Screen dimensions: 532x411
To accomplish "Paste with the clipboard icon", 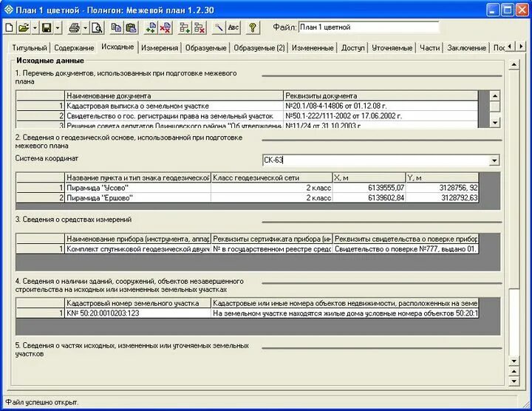I will [131, 27].
